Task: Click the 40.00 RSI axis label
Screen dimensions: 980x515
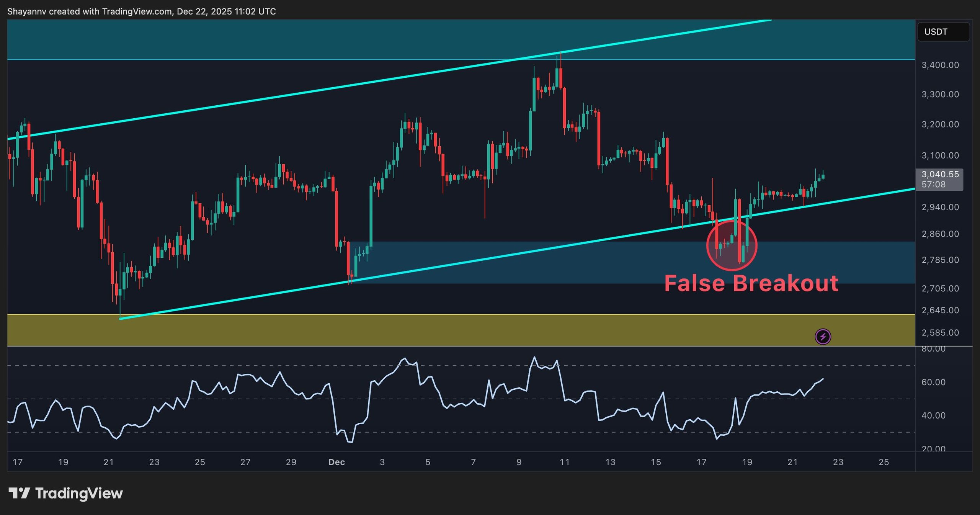Action: pos(933,415)
